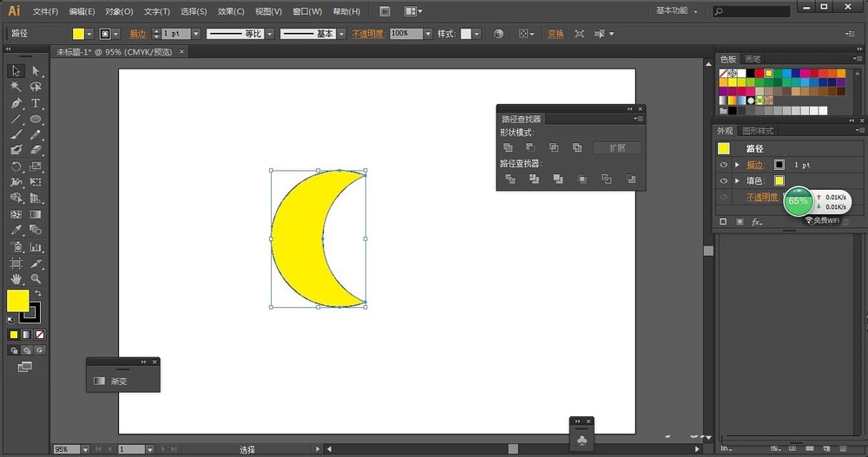The height and width of the screenshot is (457, 868).
Task: Select the Rotate tool
Action: [x=16, y=166]
